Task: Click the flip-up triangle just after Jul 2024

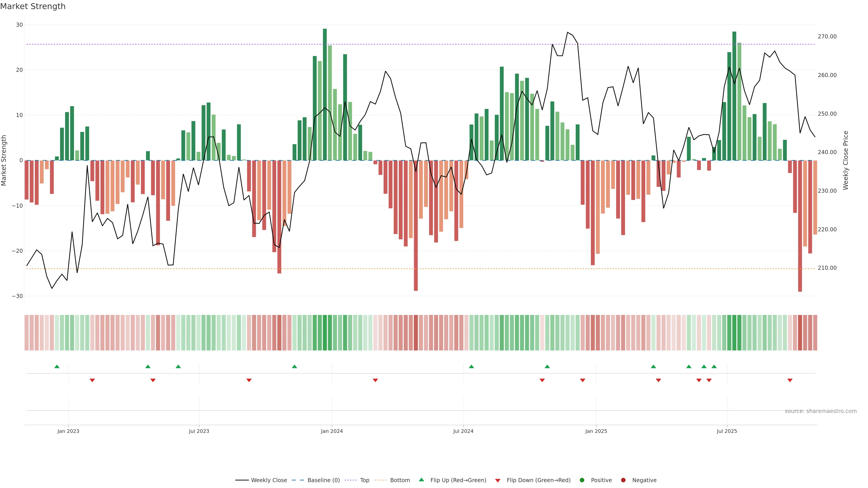Action: [471, 366]
